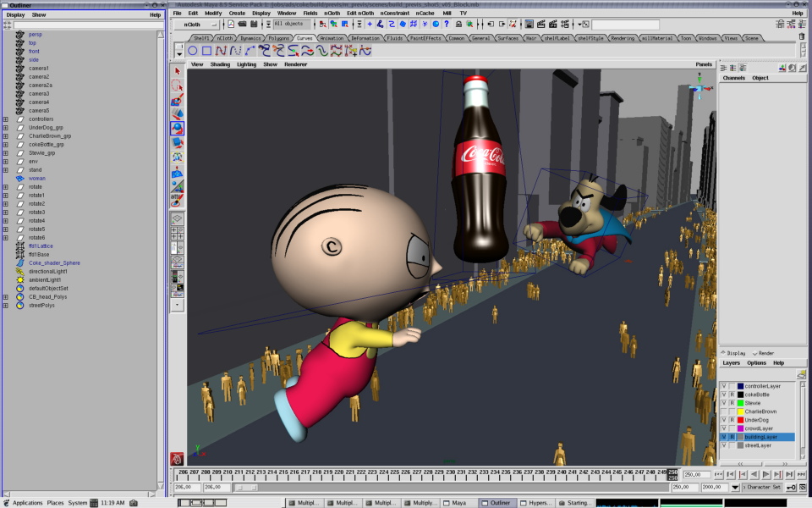Toggle visibility V box of cokeBottle layer

723,395
